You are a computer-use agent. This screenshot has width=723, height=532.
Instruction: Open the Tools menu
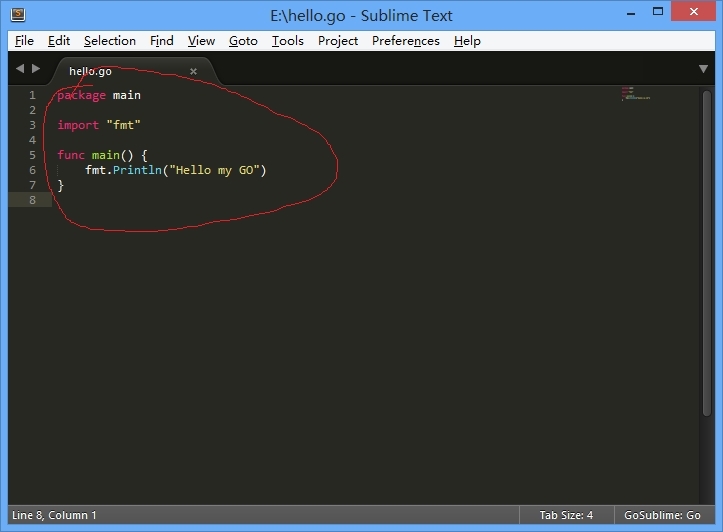[288, 41]
